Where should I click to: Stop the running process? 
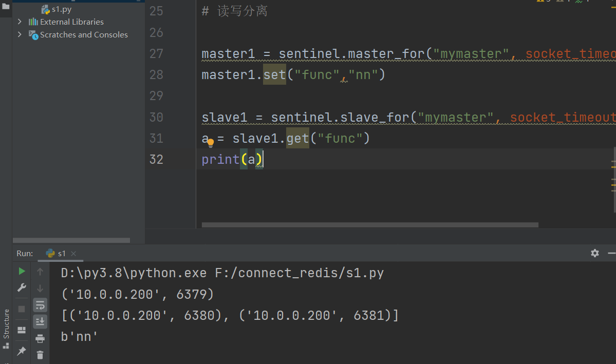point(22,309)
